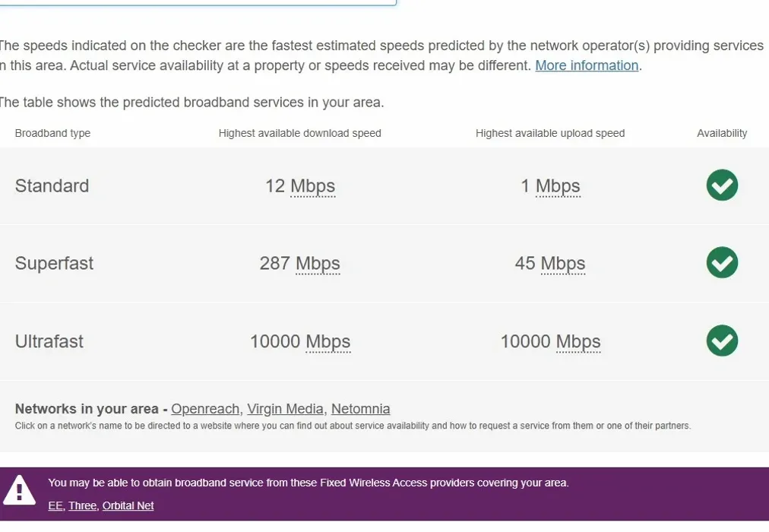Image resolution: width=769 pixels, height=532 pixels.
Task: Click the address search box at top
Action: (x=198, y=3)
